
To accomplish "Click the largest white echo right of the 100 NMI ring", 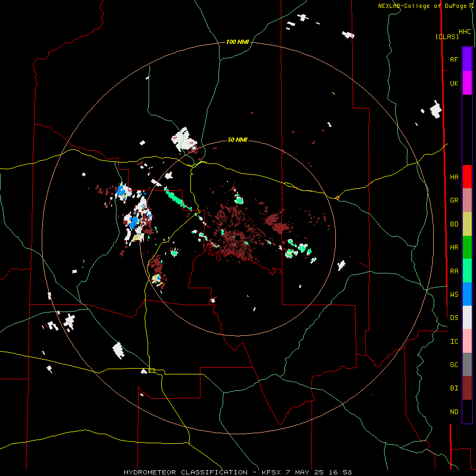I will 436,109.
